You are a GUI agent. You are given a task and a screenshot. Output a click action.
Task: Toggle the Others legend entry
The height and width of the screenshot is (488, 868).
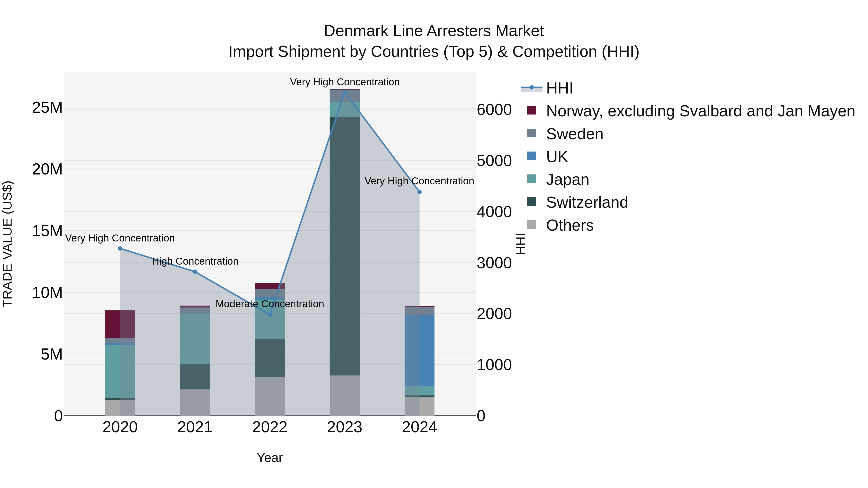pos(560,225)
